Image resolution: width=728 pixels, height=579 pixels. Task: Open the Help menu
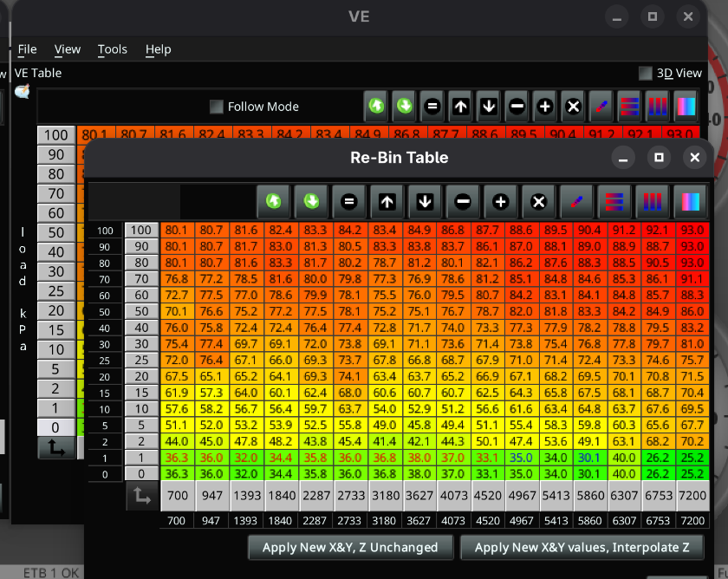coord(158,49)
